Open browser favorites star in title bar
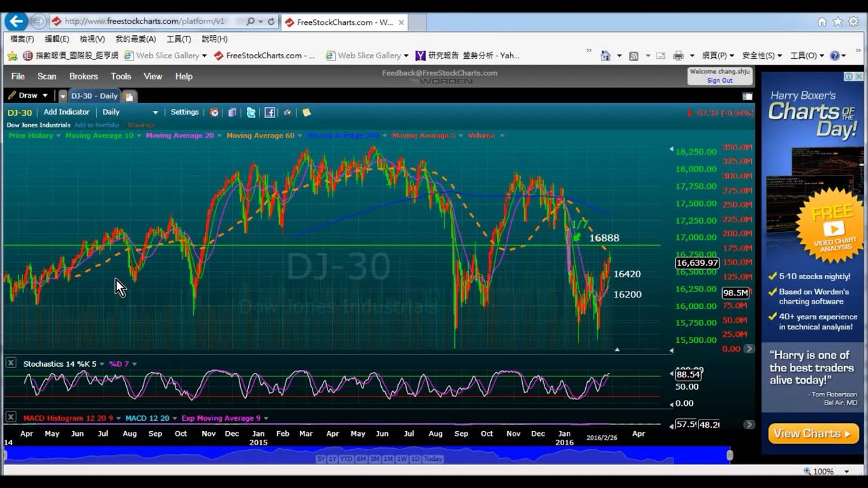The image size is (868, 488). click(837, 22)
